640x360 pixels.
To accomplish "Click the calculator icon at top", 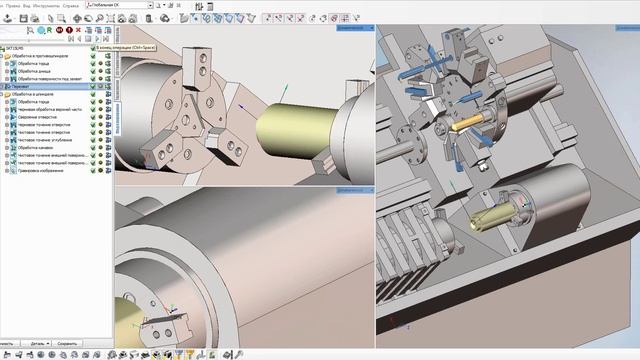I will point(210,6).
